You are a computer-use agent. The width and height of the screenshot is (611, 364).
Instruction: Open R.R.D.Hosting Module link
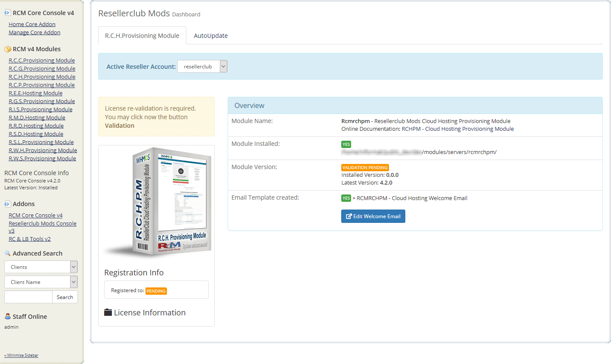pos(36,126)
